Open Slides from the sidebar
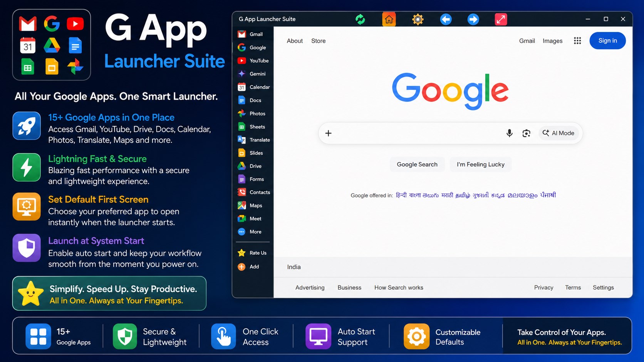Screen dimensions: 644x362 pos(253,153)
